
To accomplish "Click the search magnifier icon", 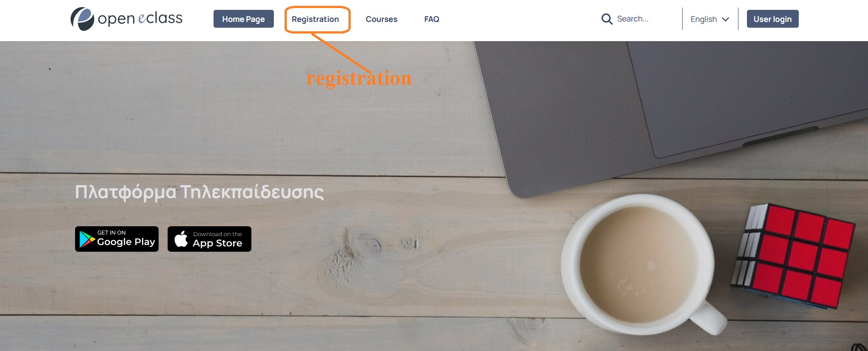I will (x=607, y=19).
